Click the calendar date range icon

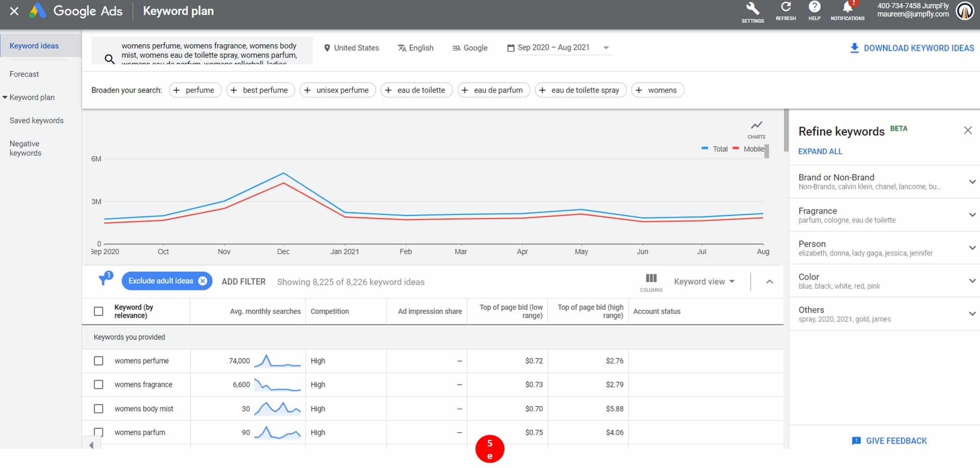(511, 48)
